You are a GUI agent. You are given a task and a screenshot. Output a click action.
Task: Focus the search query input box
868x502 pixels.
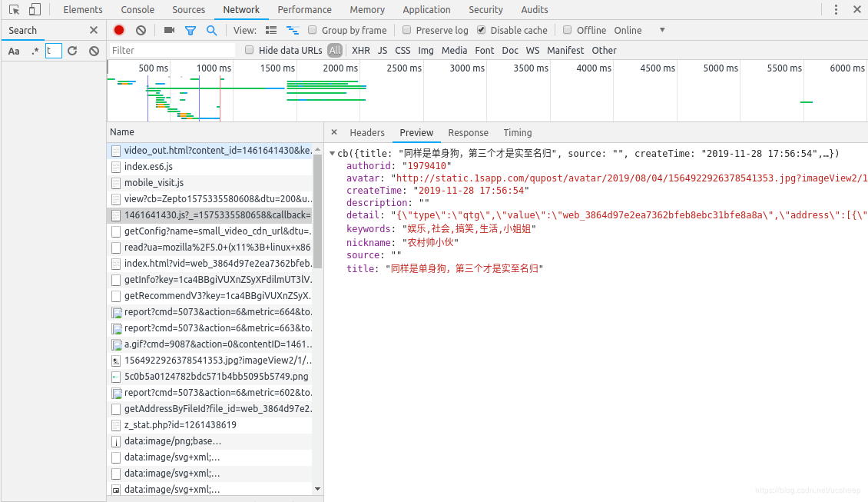click(54, 51)
